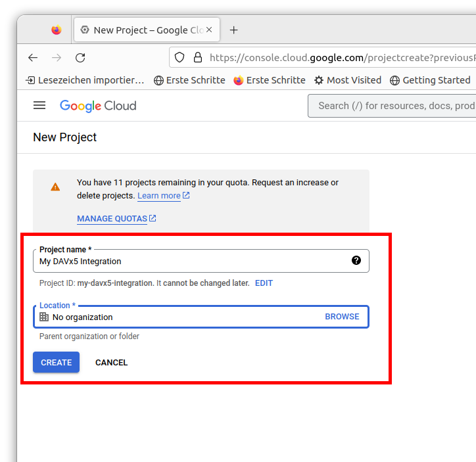Open the Getting Started bookmark
476x462 pixels.
pos(430,80)
